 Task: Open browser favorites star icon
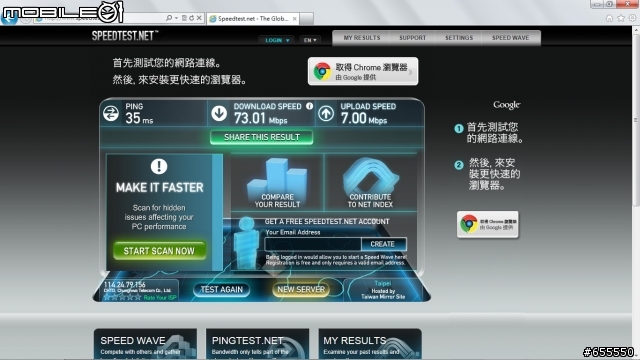click(621, 18)
